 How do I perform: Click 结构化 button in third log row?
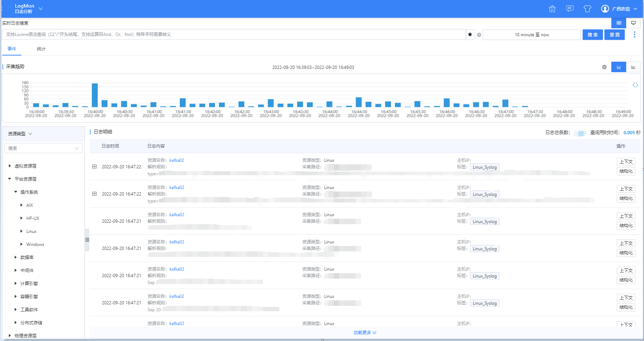coord(626,226)
